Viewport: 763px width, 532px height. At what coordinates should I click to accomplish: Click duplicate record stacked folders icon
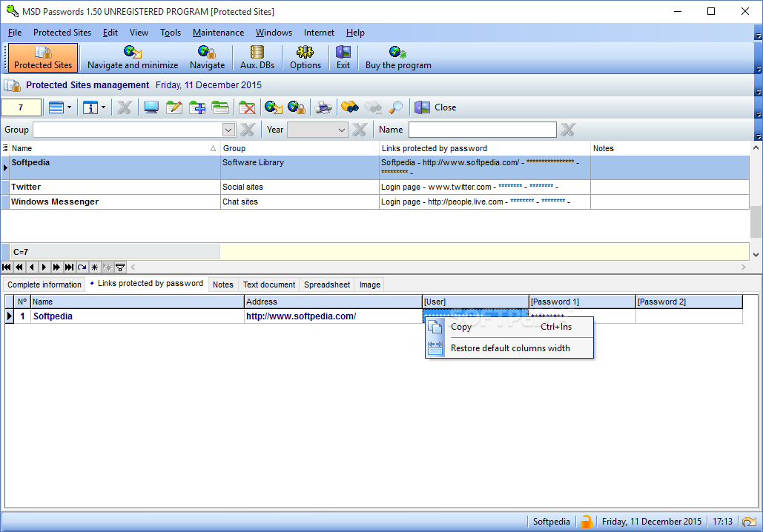(220, 107)
